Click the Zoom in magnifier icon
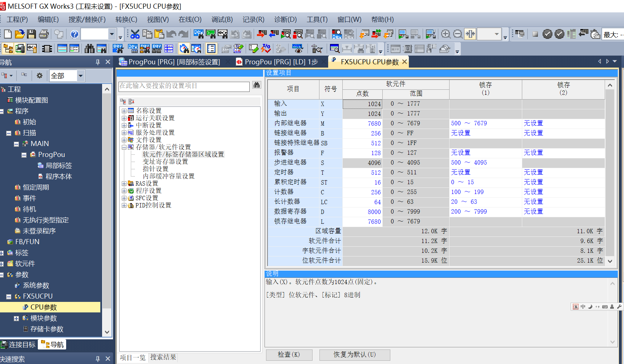The width and height of the screenshot is (624, 364). click(446, 34)
